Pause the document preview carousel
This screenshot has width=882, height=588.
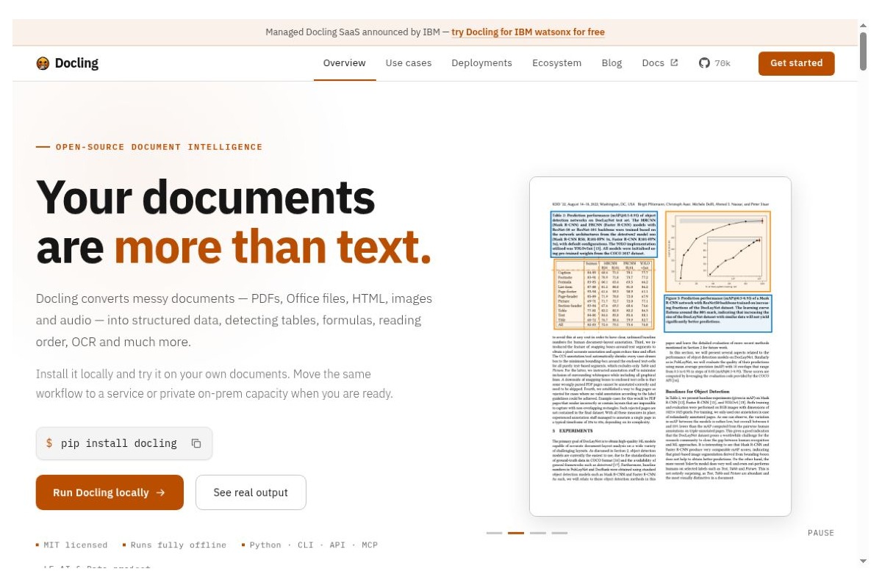coord(821,533)
